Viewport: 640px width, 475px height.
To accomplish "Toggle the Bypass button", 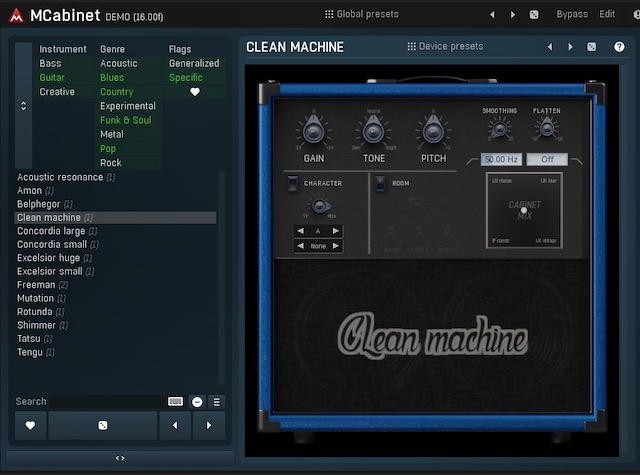I will tap(572, 14).
